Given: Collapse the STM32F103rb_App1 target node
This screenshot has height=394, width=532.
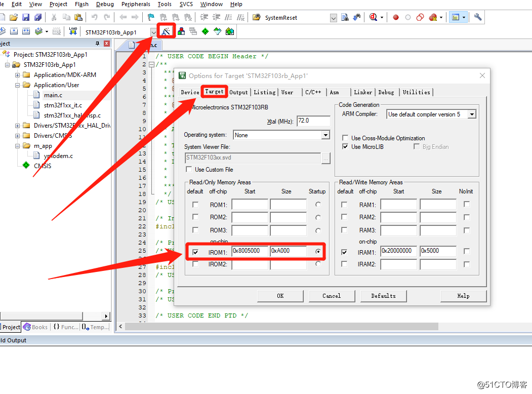Looking at the screenshot, I should [8, 64].
